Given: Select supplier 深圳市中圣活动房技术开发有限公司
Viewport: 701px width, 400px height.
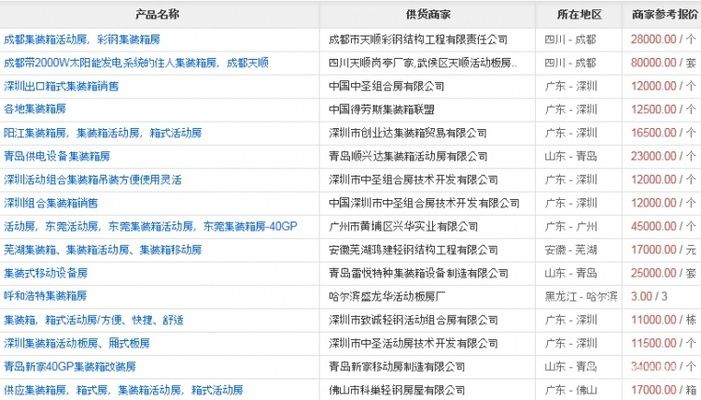Looking at the screenshot, I should pos(413,343).
